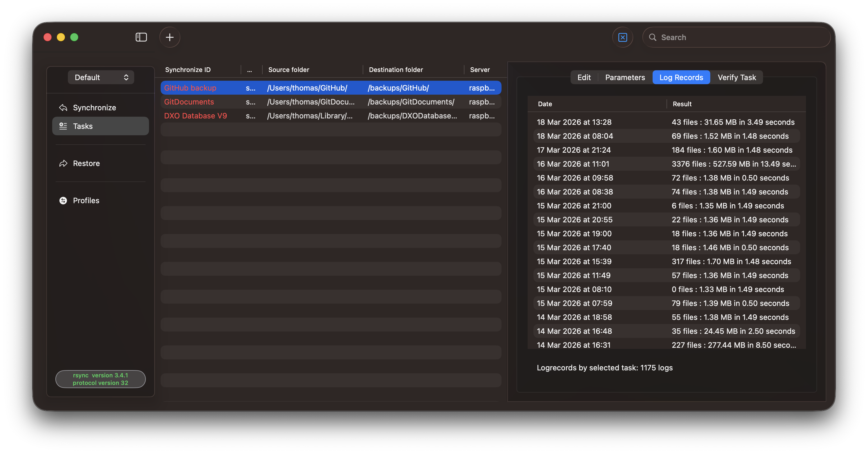Click the Synchronize arrow icon in sidebar
The height and width of the screenshot is (454, 868).
tap(63, 108)
